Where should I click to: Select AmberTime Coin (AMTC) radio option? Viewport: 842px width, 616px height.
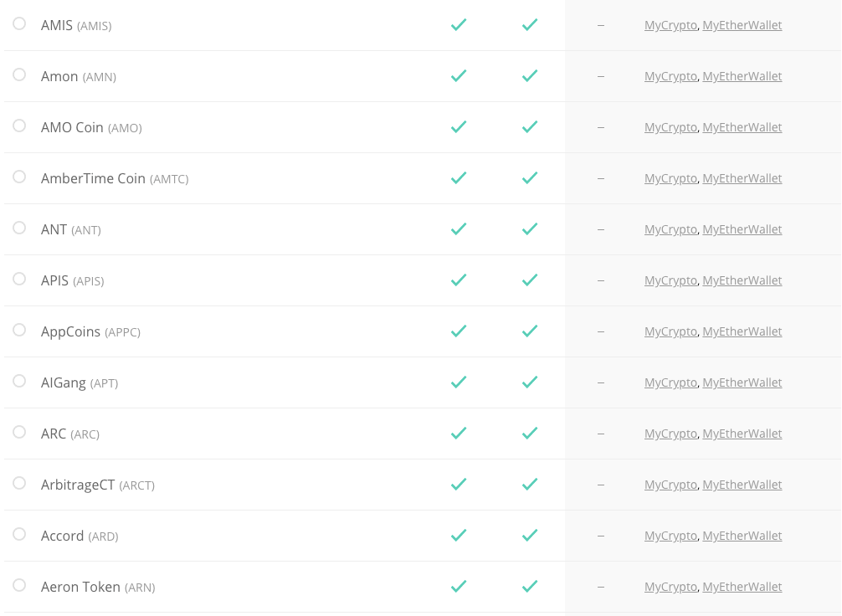coord(19,177)
